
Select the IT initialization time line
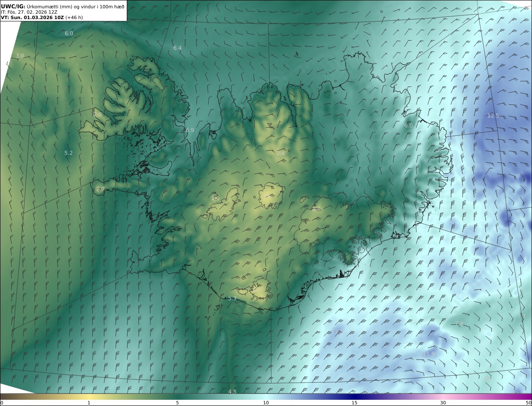click(29, 12)
